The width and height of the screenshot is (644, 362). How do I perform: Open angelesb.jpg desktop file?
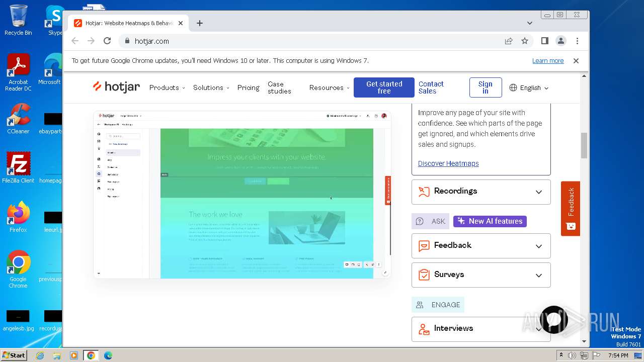pyautogui.click(x=18, y=321)
